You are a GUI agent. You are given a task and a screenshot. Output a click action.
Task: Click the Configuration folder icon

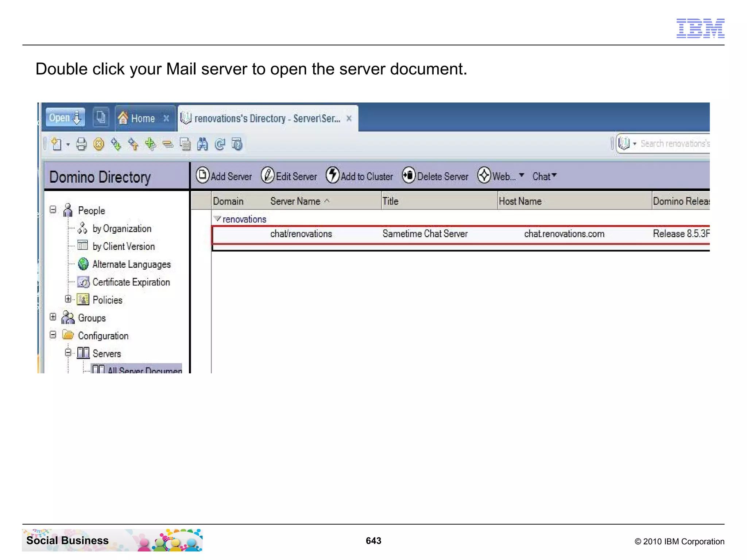point(68,335)
